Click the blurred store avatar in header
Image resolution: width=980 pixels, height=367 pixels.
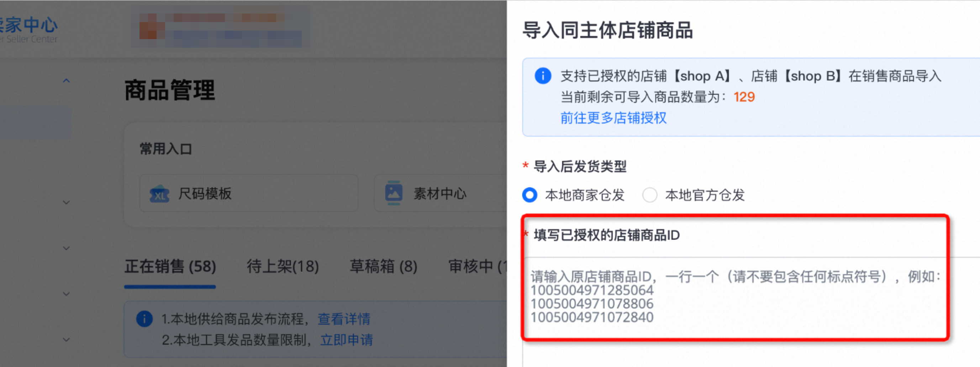(152, 26)
